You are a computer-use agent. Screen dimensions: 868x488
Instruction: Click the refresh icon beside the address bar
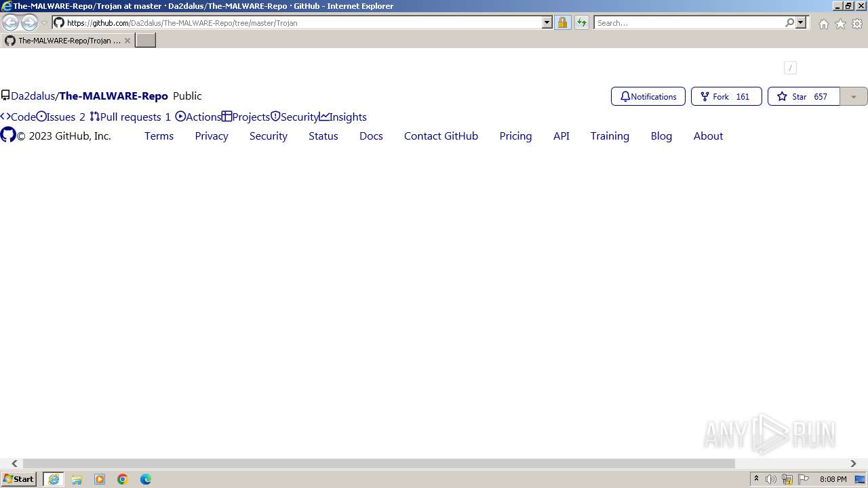(x=582, y=22)
